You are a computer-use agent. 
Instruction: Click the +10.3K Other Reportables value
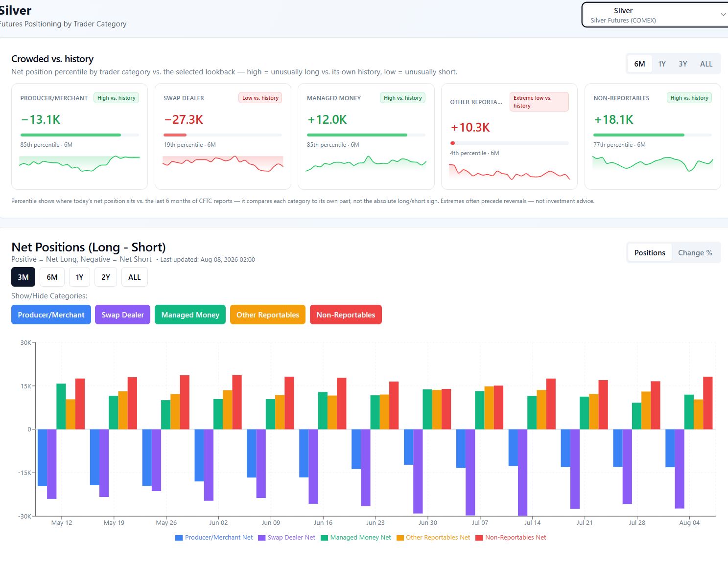click(470, 128)
